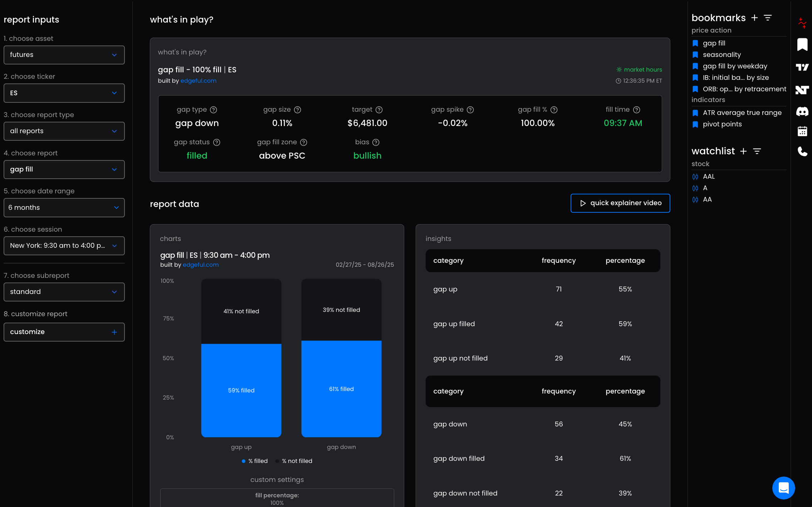Play the quick explainer video
This screenshot has height=507, width=812.
[620, 203]
